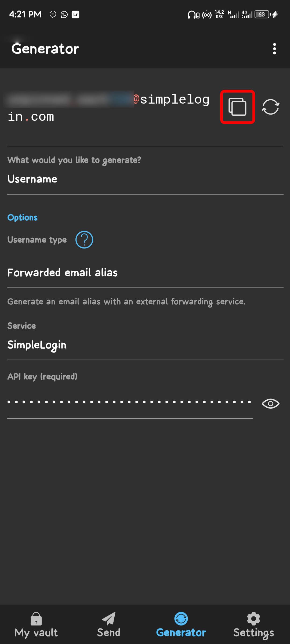Open Username type help info
The height and width of the screenshot is (644, 290).
(x=84, y=240)
